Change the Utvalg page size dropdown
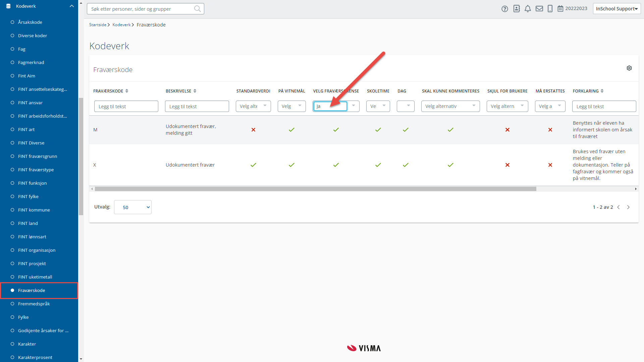 coord(133,207)
